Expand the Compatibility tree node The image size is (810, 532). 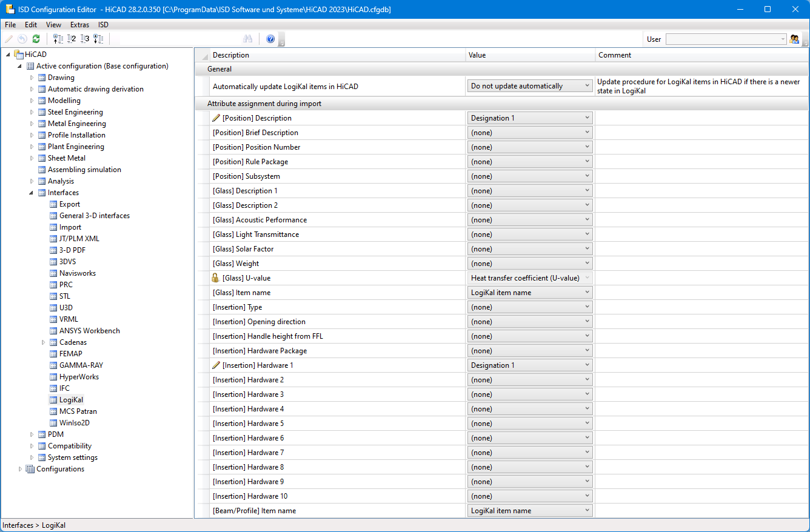click(32, 446)
